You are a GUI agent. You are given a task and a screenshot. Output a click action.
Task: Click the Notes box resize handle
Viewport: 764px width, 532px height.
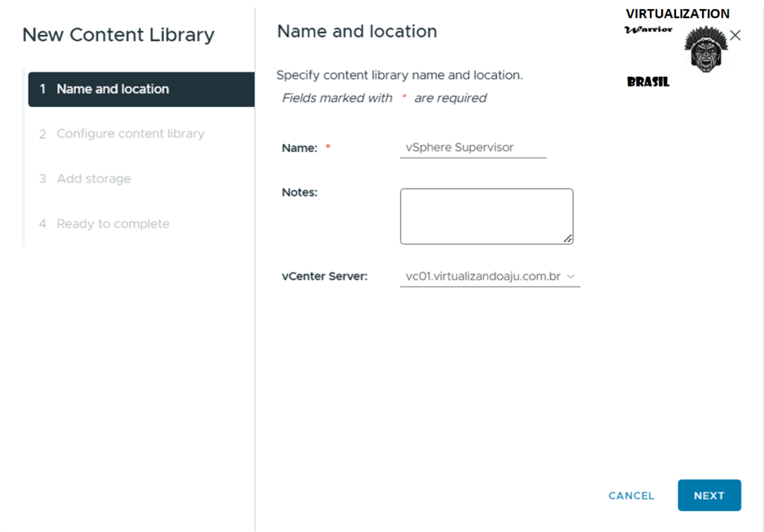click(x=568, y=239)
